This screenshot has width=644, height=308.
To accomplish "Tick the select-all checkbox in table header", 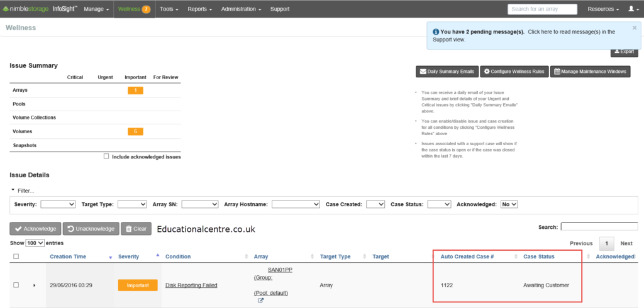I will click(x=16, y=256).
